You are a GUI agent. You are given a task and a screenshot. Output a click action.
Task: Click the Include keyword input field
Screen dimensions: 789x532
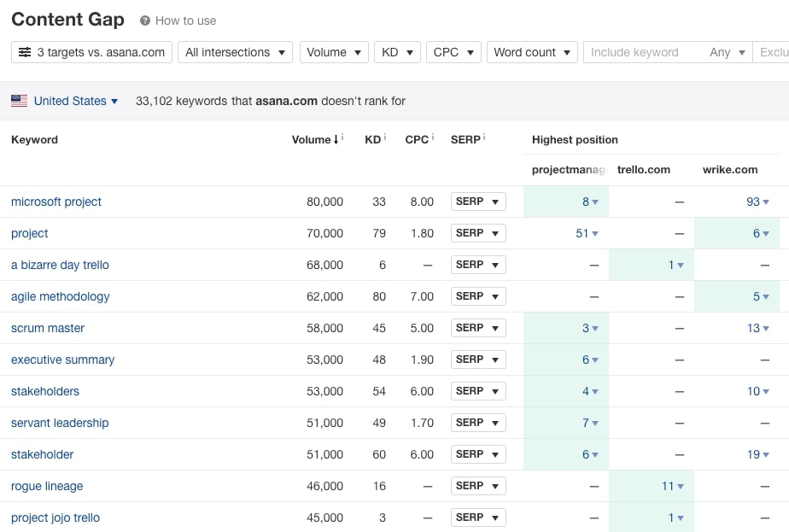point(643,52)
